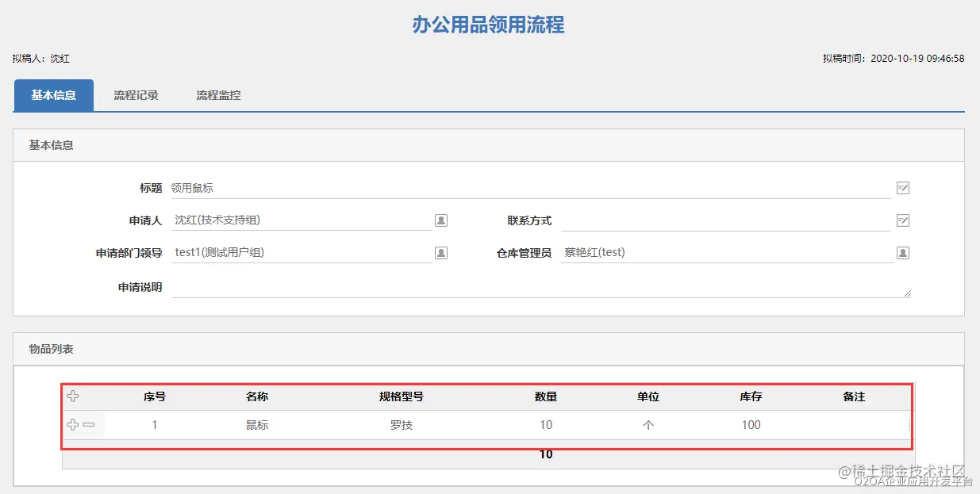The image size is (980, 494).
Task: Click 申请部门领导 field showing test1(测试用户组)
Action: point(302,253)
